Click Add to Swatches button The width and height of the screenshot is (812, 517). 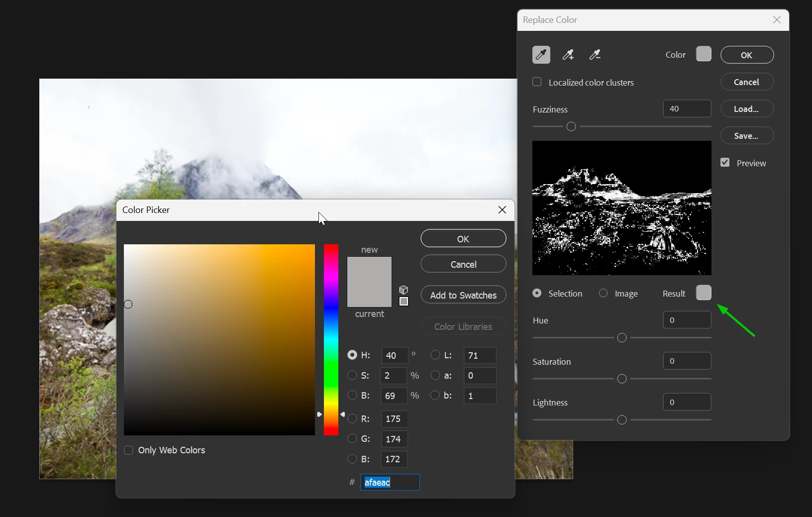tap(463, 295)
